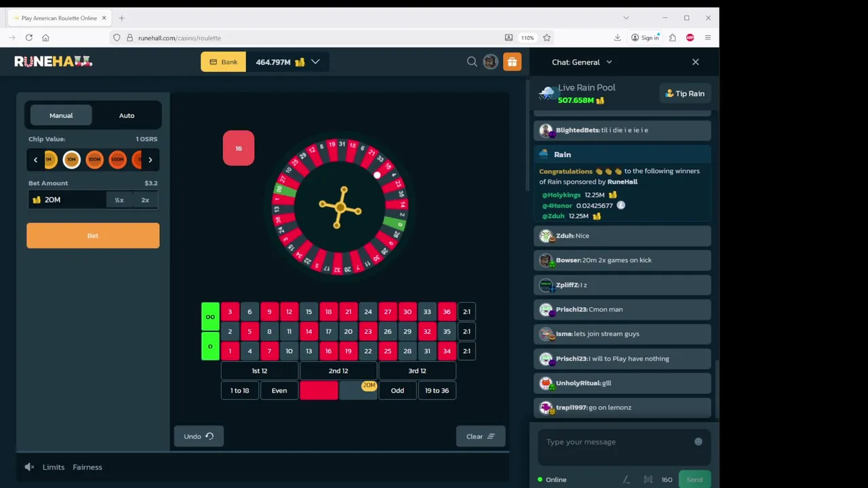This screenshot has width=868, height=488.
Task: Halve bet with ½x button
Action: pos(119,200)
